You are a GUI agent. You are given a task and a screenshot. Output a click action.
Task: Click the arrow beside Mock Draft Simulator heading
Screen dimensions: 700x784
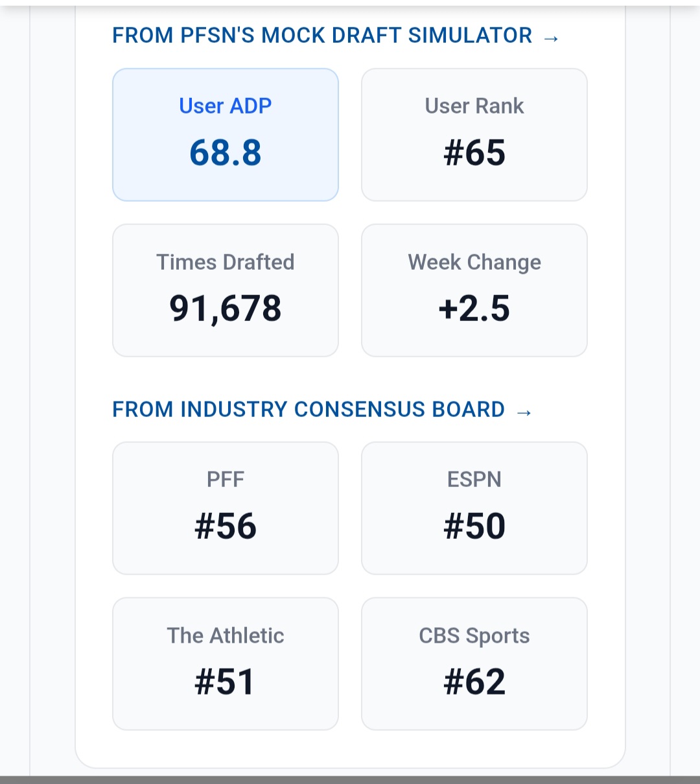point(551,38)
